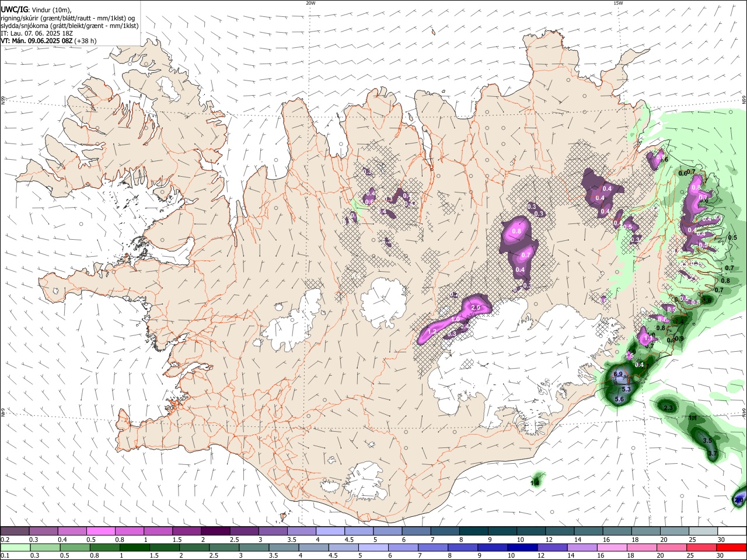Click the dark purple 2 swatch on the sleet/snow scale
This screenshot has height=560, width=747.
click(215, 531)
